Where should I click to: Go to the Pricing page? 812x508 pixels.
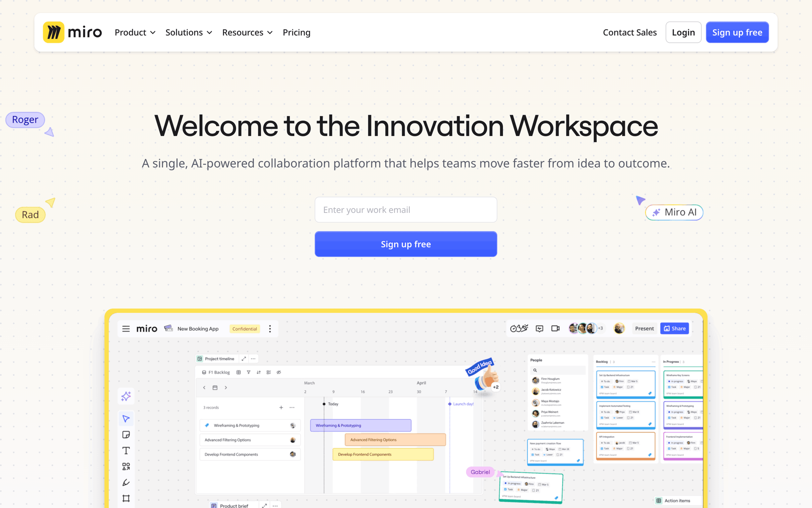[296, 33]
